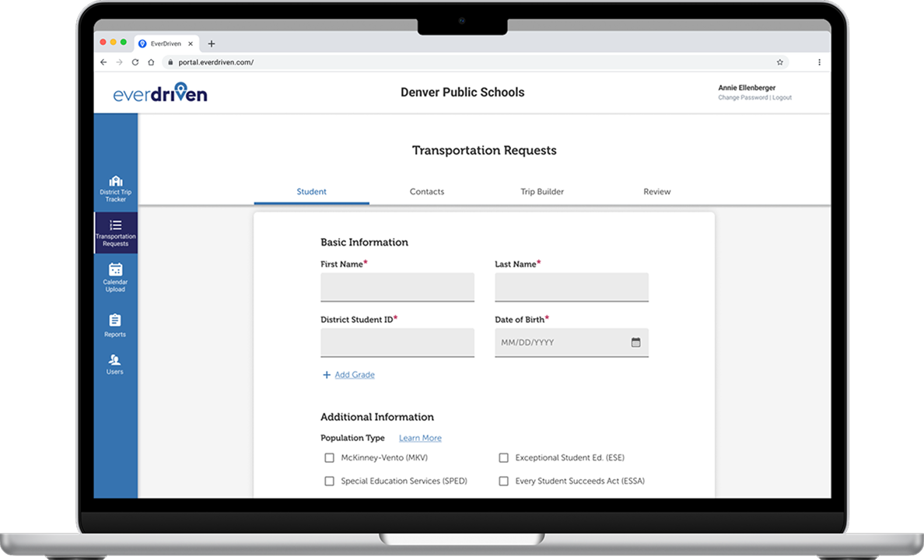The height and width of the screenshot is (560, 924).
Task: Click the browser address bar URL
Action: [215, 62]
